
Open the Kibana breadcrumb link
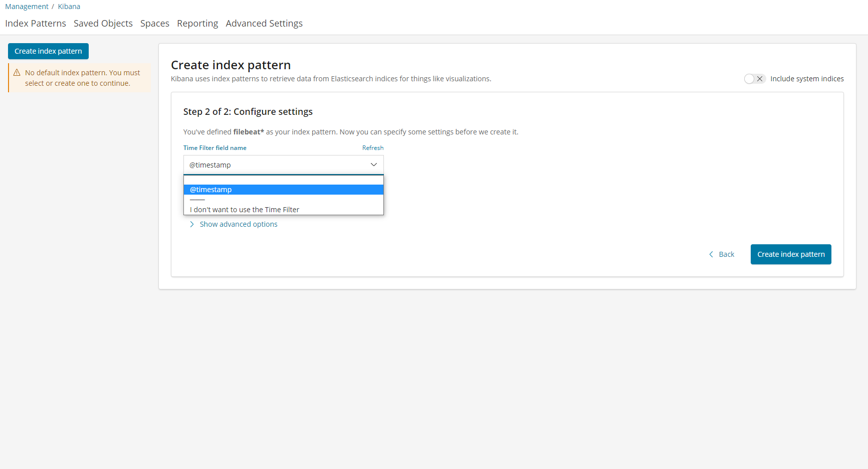click(x=69, y=7)
